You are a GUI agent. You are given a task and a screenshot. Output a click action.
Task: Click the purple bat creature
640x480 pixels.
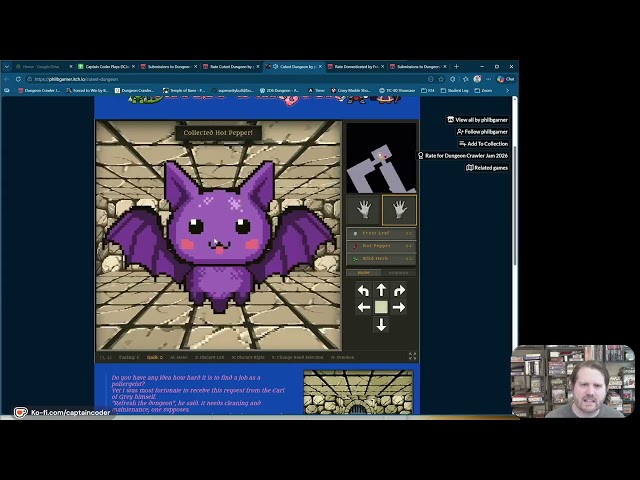coord(220,235)
